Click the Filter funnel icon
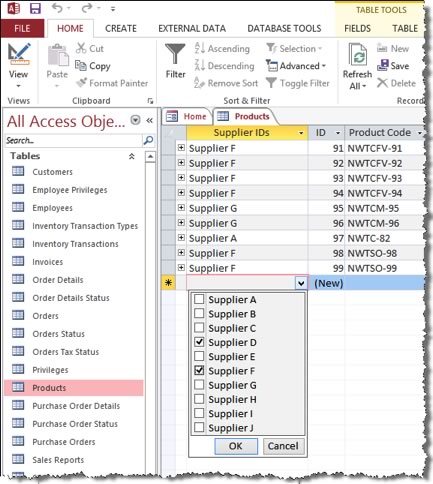The height and width of the screenshot is (484, 433). (x=175, y=54)
